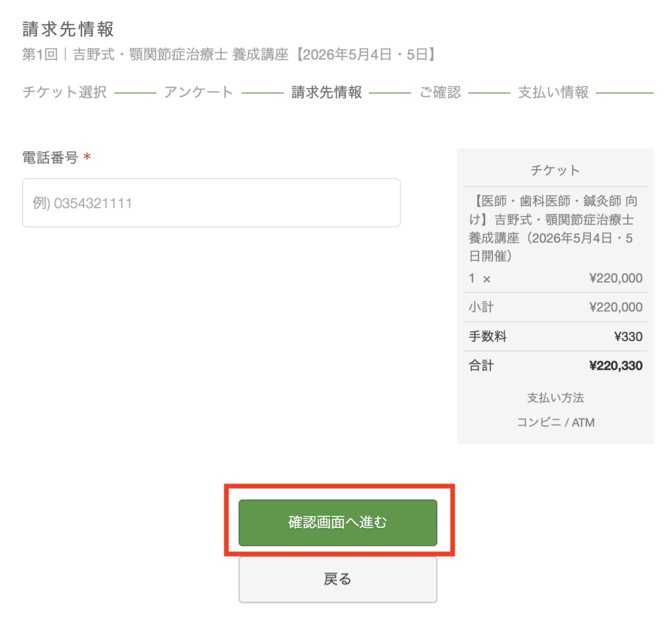Select the 請求先情報 step in progress bar
Screen dimensions: 672x622
tap(327, 93)
